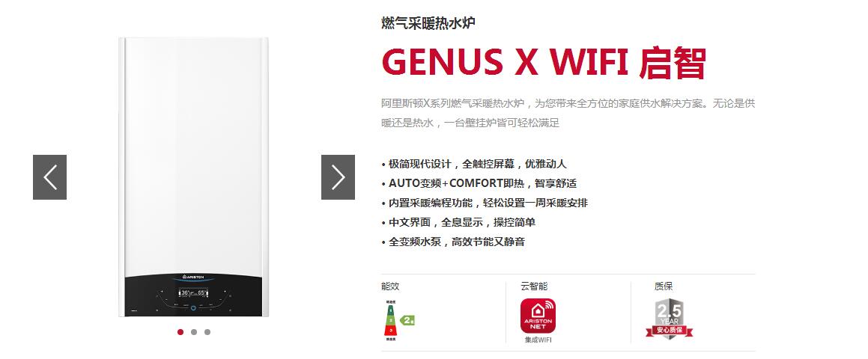Image resolution: width=868 pixels, height=359 pixels.
Task: Click the 燃气采暖热水炉 category heading
Action: point(428,23)
